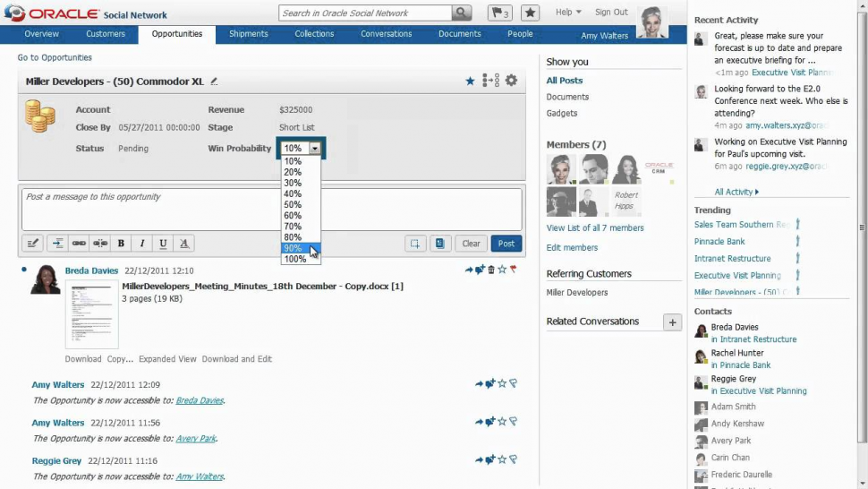The image size is (868, 489).
Task: Click the Post a message text area
Action: point(272,210)
